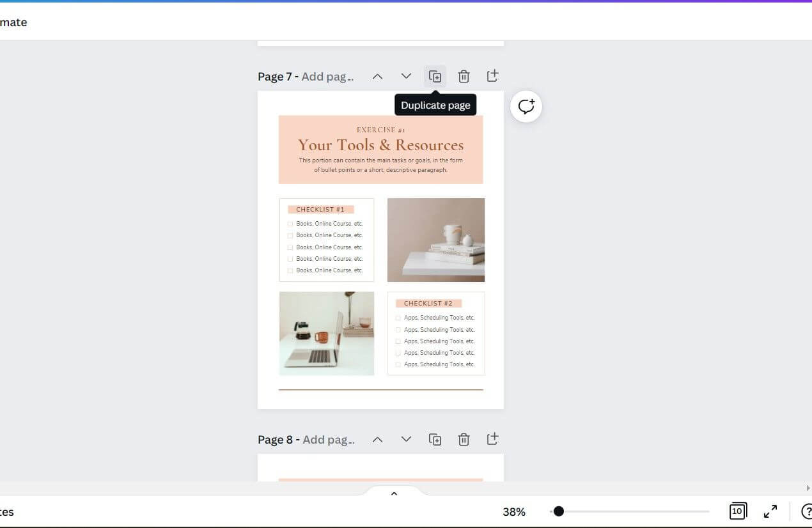Open grid view showing 10 pages
Viewport: 812px width, 528px height.
(x=737, y=511)
